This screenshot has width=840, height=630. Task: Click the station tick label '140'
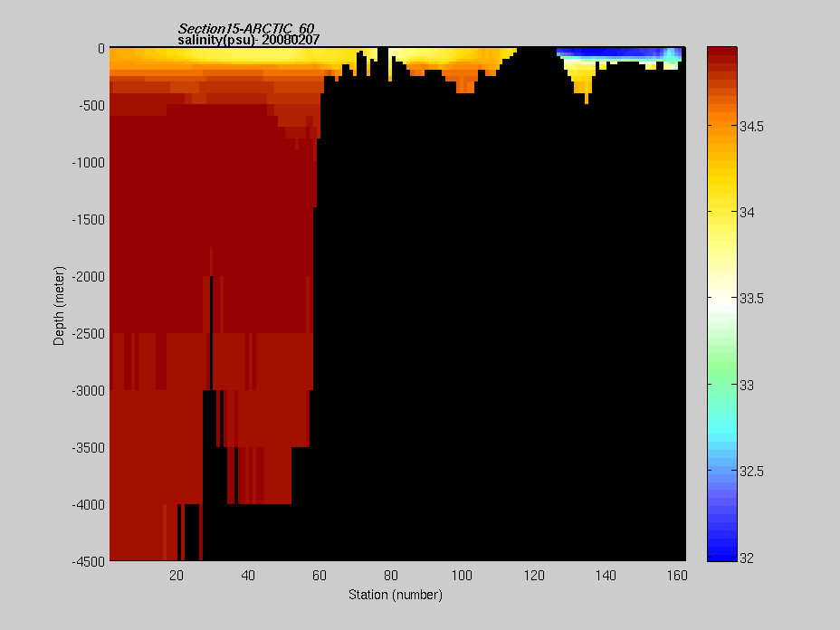coord(606,576)
